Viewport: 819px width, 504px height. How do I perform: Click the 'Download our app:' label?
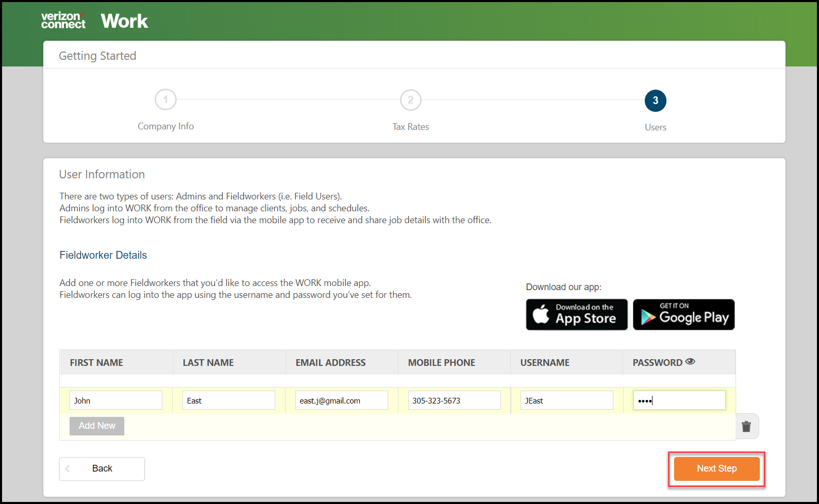point(564,287)
